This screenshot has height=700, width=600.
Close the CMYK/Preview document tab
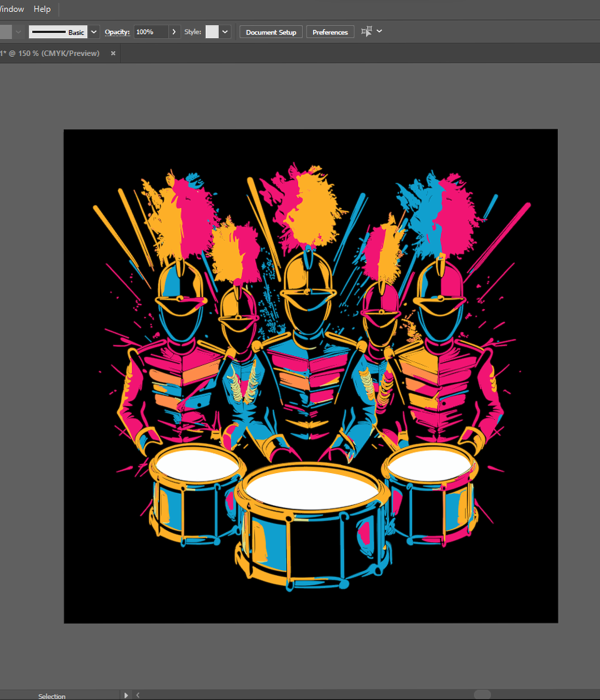pyautogui.click(x=113, y=53)
